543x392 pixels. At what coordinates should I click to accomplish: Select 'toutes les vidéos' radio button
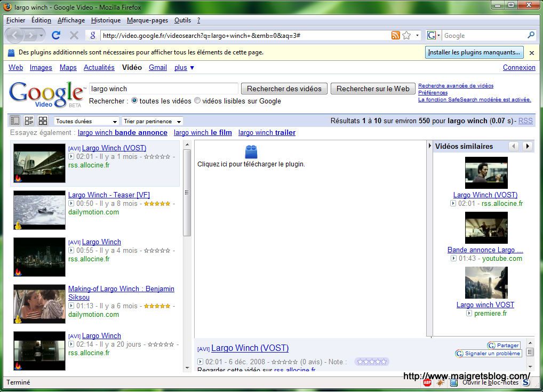(134, 100)
